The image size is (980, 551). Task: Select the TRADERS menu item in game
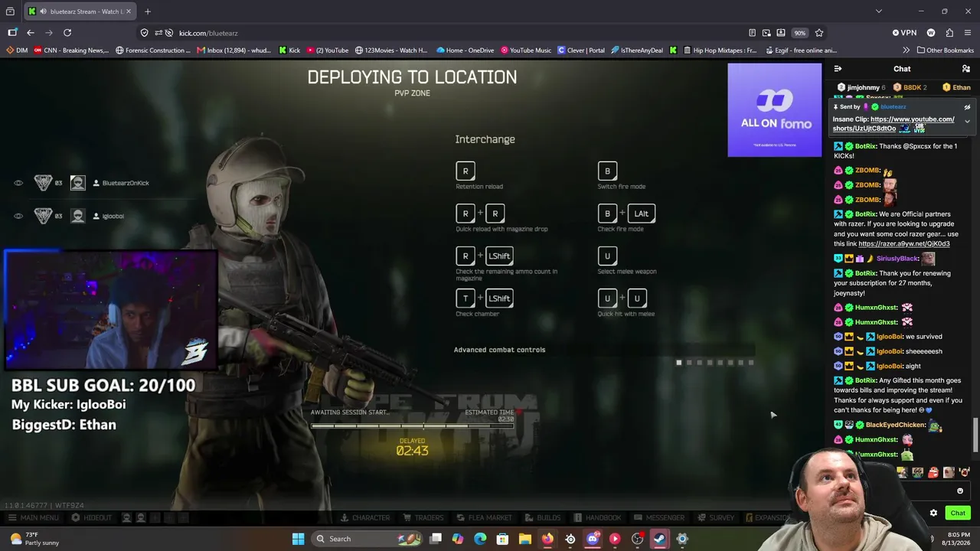(423, 518)
